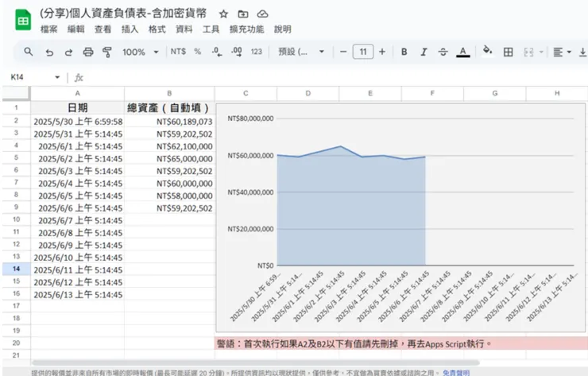Select column A header
Viewport: 588px width, 376px height.
point(77,94)
